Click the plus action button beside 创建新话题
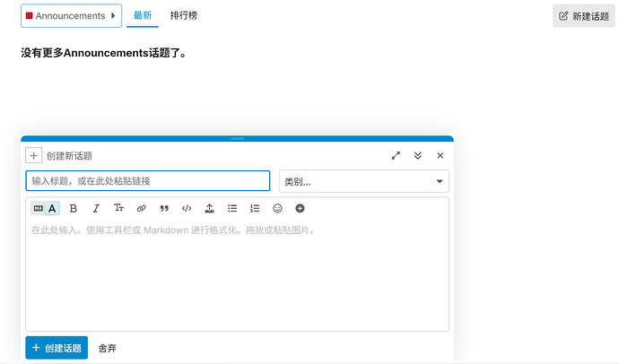The height and width of the screenshot is (364, 619). click(x=33, y=155)
